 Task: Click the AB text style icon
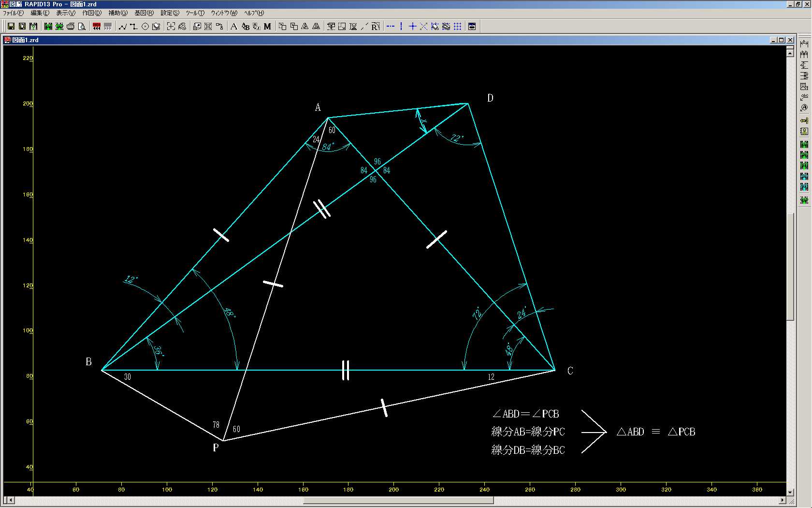246,26
